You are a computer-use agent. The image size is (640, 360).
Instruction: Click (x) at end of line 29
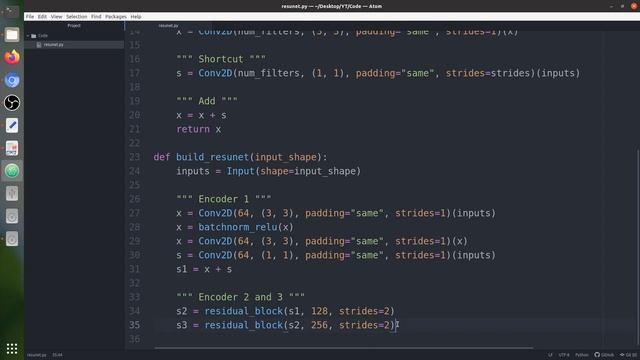pos(459,241)
